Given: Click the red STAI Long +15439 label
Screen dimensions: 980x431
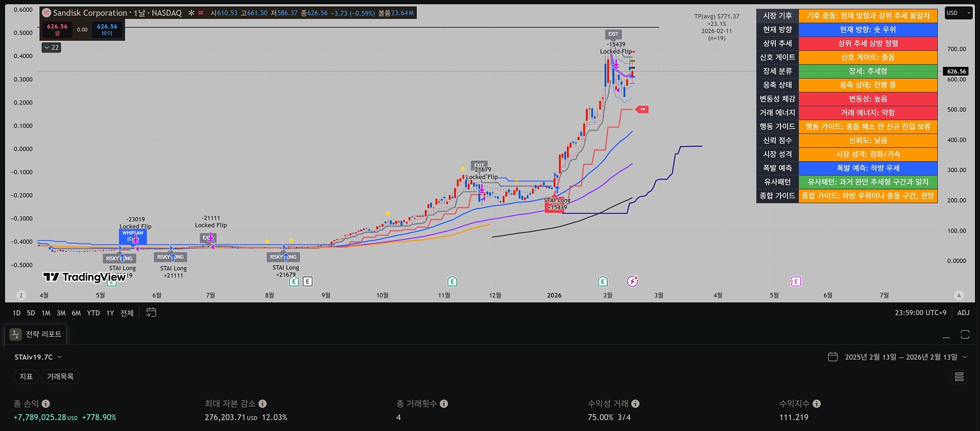Looking at the screenshot, I should pyautogui.click(x=557, y=204).
